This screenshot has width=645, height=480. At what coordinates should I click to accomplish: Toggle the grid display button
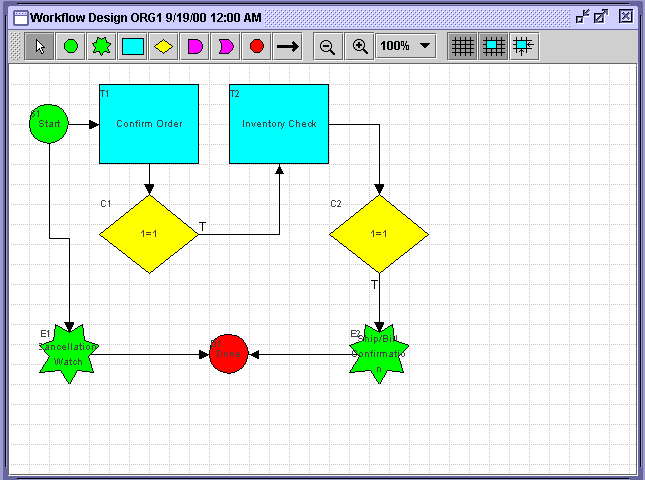point(462,46)
